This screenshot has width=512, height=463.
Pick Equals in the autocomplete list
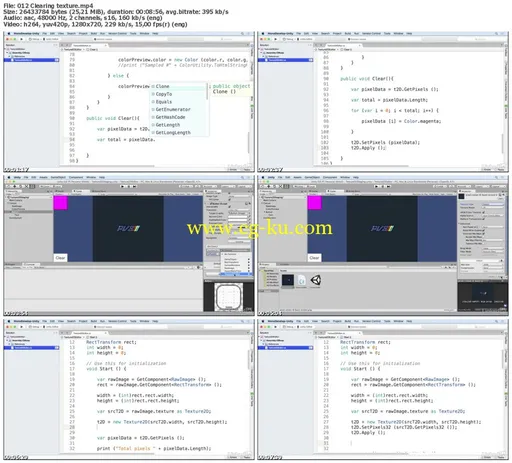coord(179,102)
